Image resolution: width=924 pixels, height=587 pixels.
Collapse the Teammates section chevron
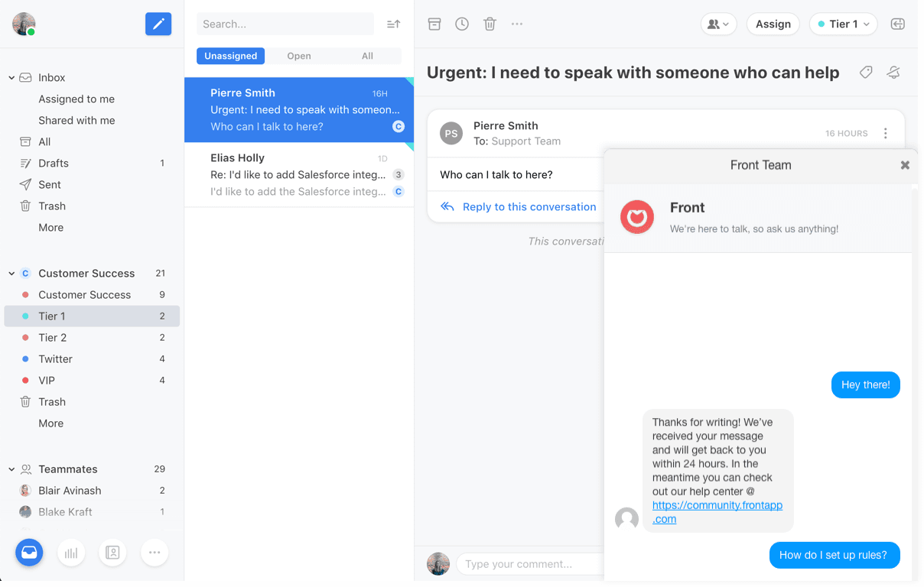click(x=11, y=469)
